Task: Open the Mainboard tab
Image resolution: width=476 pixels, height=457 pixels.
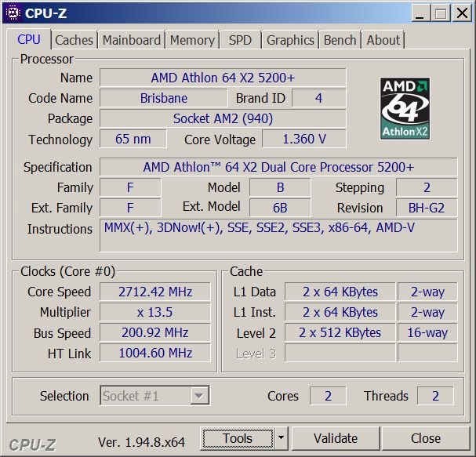Action: coord(132,40)
